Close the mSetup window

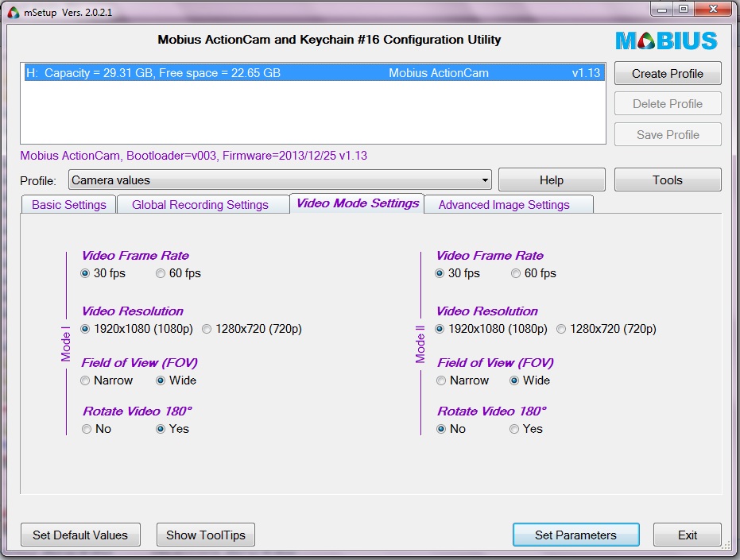coord(713,9)
